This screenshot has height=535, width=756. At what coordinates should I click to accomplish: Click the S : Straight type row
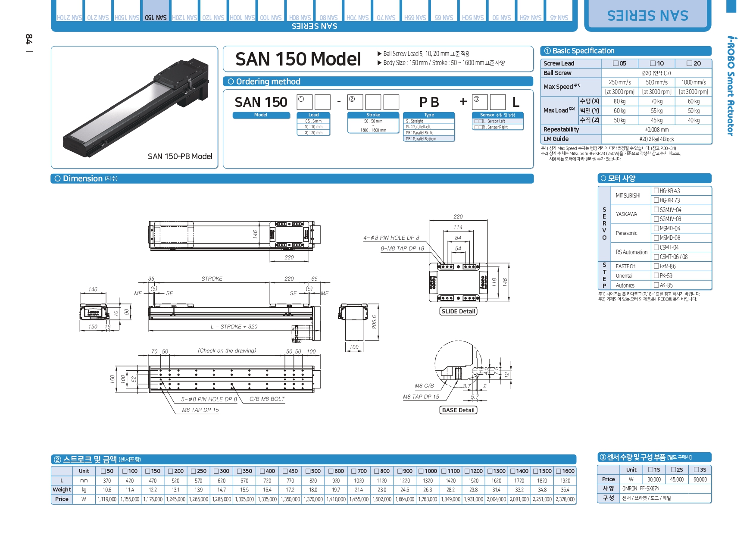tap(429, 121)
